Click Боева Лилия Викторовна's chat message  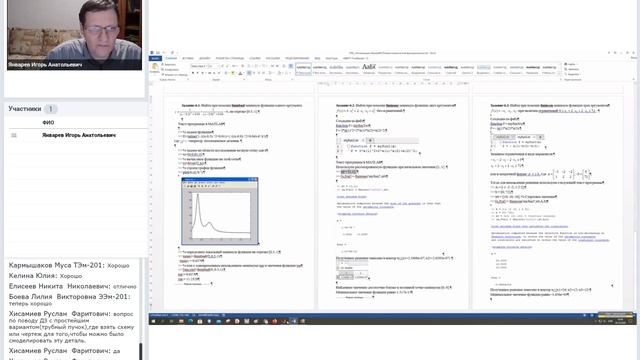tap(70, 300)
